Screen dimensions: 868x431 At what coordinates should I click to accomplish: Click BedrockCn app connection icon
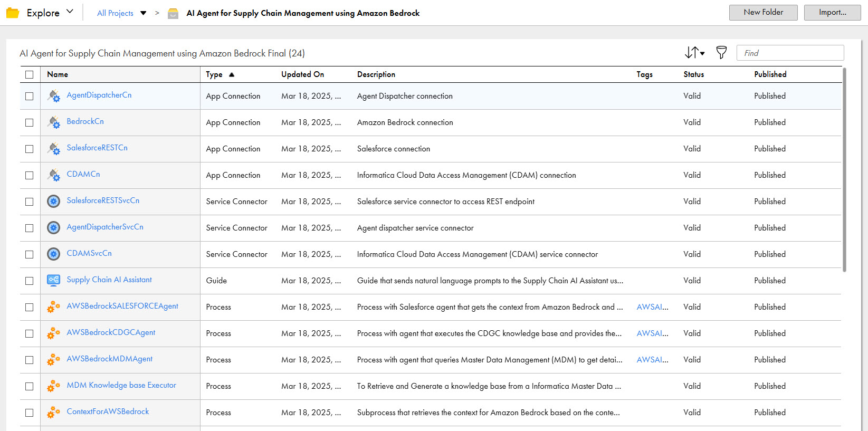(54, 122)
